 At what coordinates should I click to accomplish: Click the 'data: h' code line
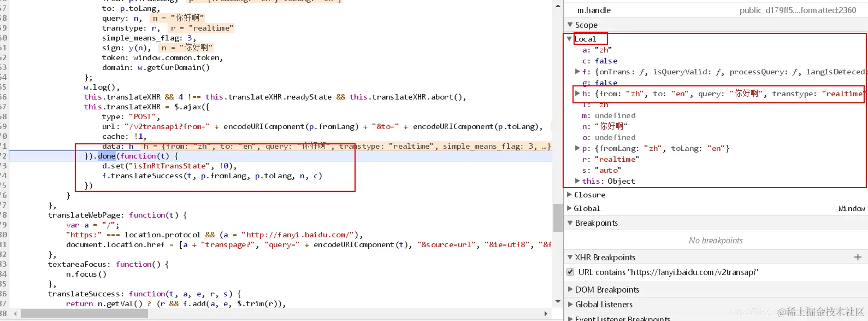coord(117,146)
